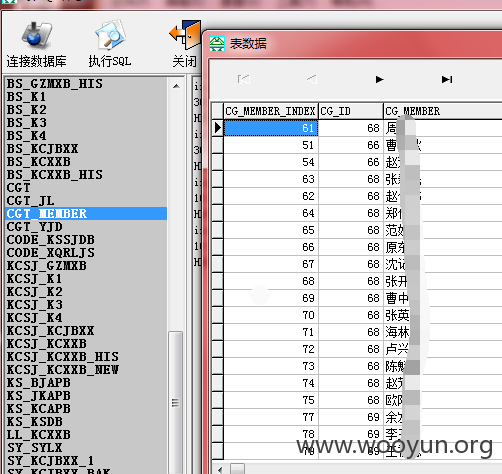Click the 表数据 window title icon
502x474 pixels.
pos(217,44)
